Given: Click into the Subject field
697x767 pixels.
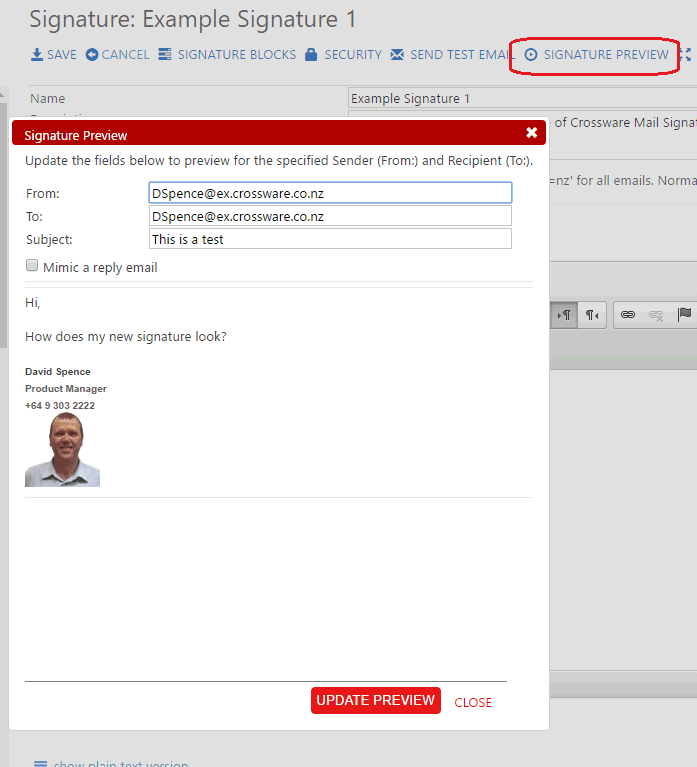Looking at the screenshot, I should pyautogui.click(x=330, y=239).
